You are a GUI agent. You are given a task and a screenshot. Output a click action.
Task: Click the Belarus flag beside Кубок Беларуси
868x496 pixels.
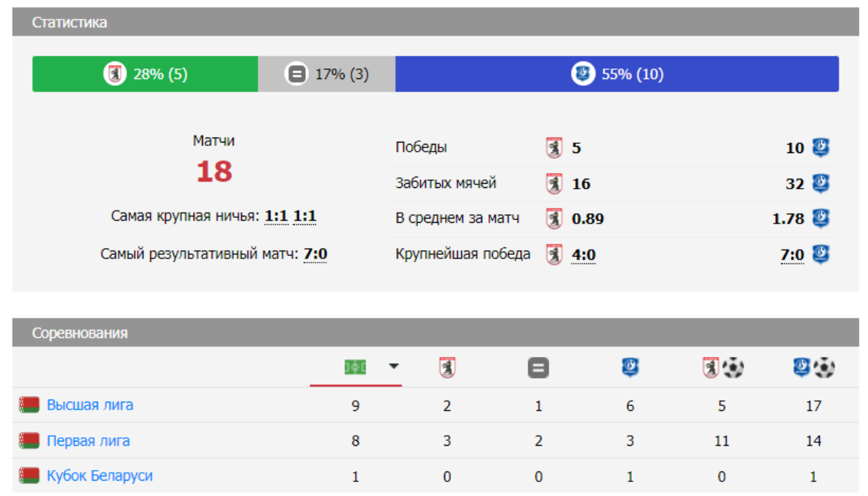point(29,476)
